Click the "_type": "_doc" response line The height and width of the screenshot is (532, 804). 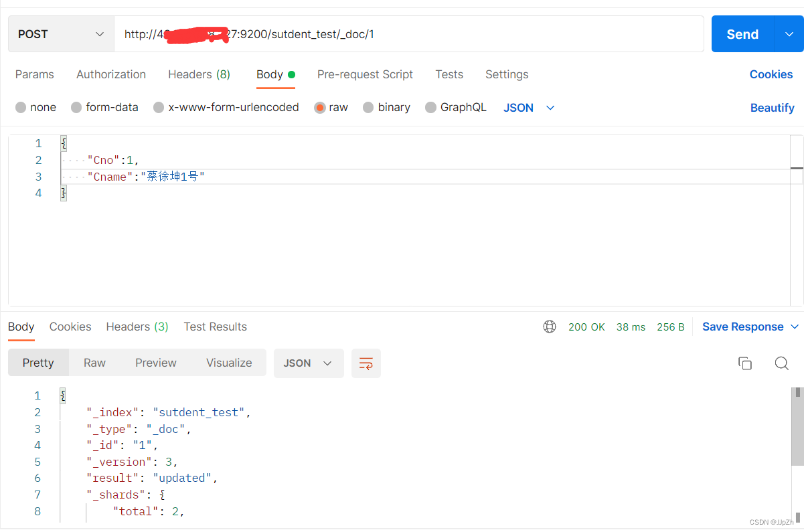[x=139, y=429]
